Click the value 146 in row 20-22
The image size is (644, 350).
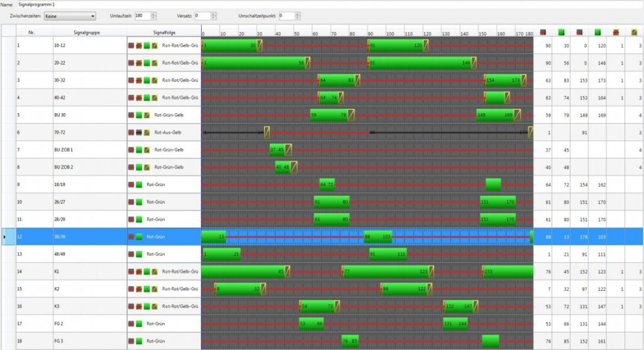pos(602,63)
